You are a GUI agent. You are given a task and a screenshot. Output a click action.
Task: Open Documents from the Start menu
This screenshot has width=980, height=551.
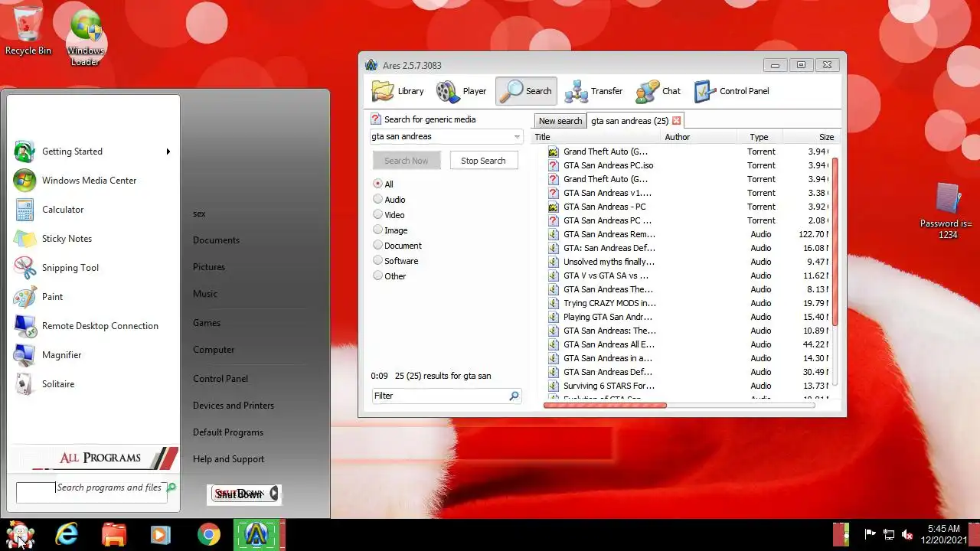click(216, 240)
